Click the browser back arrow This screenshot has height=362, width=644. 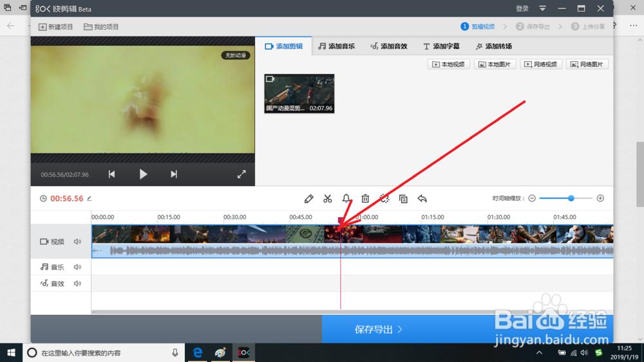(x=11, y=26)
